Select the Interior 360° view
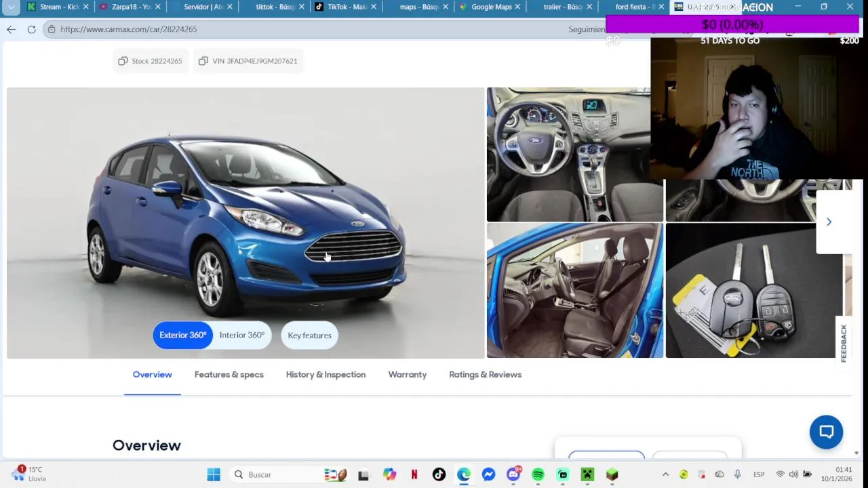 pyautogui.click(x=242, y=335)
